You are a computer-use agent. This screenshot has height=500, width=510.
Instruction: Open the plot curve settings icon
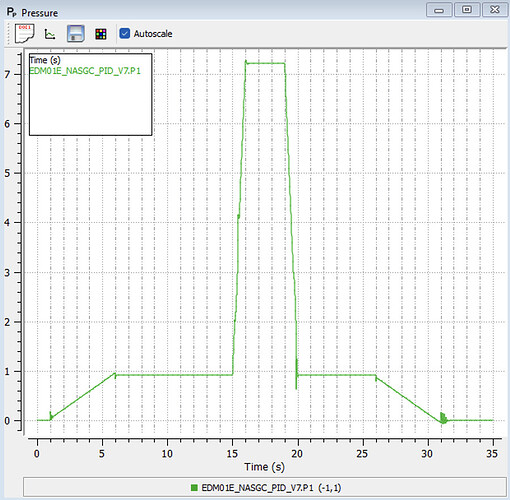pyautogui.click(x=50, y=34)
